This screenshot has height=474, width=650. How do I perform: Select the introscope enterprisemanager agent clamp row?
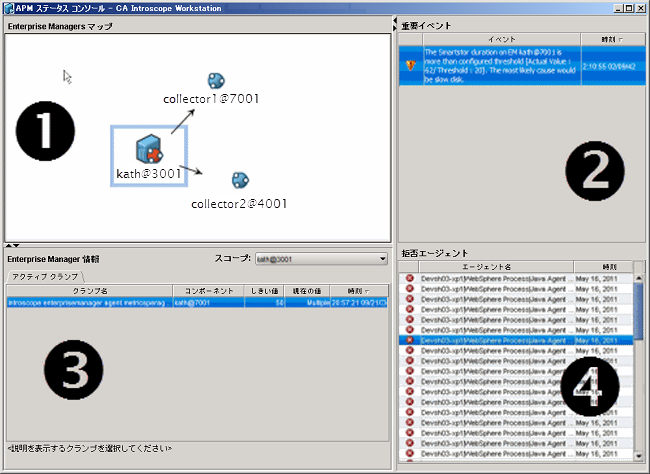coord(197,303)
